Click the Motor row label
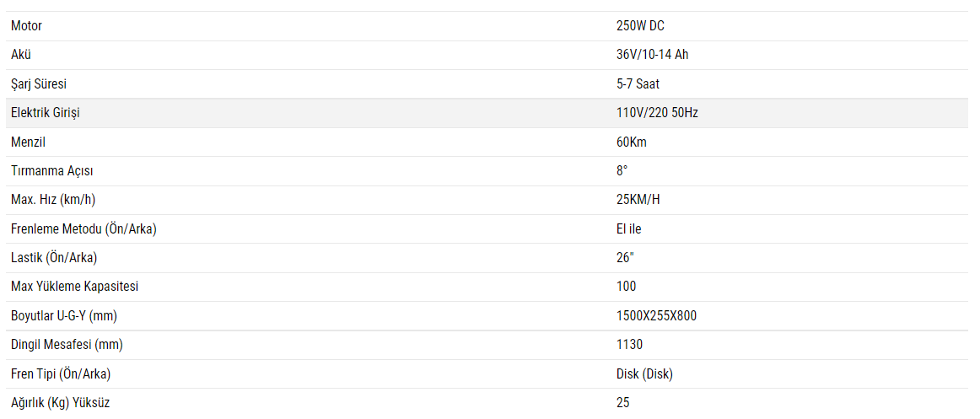980x419 pixels. pyautogui.click(x=26, y=26)
